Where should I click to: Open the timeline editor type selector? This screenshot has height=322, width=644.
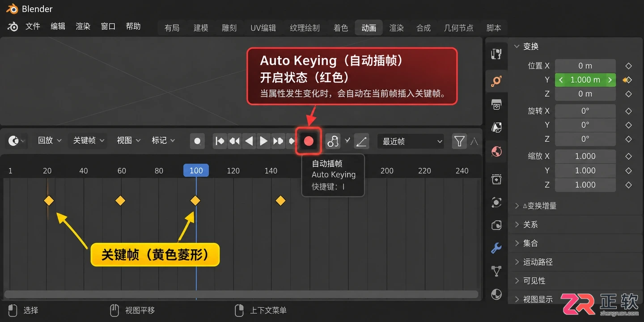coord(17,141)
